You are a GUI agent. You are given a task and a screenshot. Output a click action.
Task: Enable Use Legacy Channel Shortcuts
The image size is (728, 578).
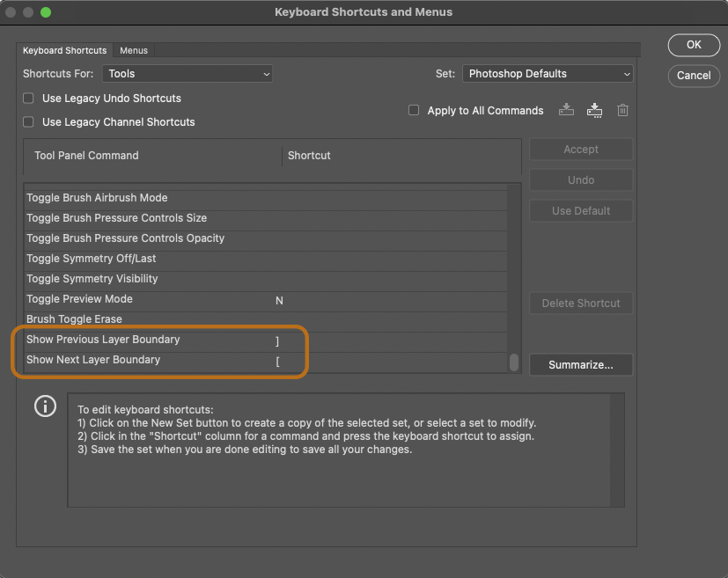[27, 123]
